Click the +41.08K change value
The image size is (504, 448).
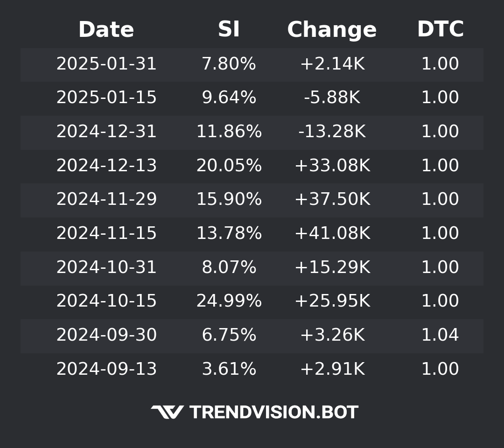click(x=332, y=233)
